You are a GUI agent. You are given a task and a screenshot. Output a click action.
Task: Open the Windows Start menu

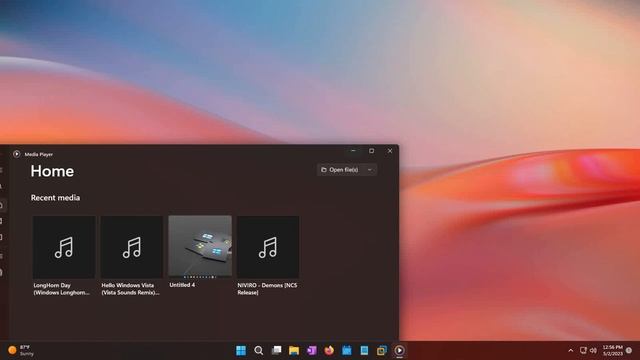tap(241, 350)
